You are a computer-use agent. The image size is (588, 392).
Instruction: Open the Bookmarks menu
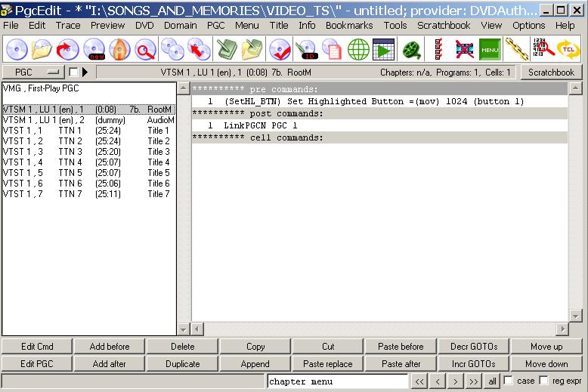point(349,26)
